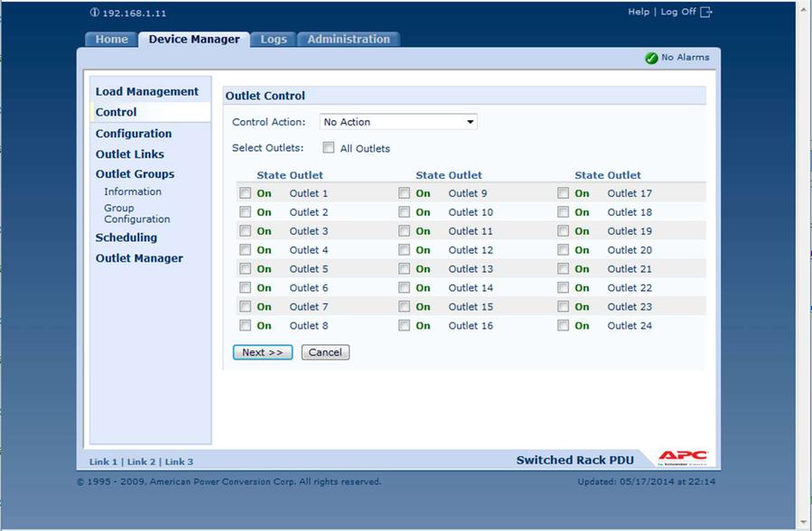
Task: Tick the All Outlets checkbox
Action: point(329,148)
